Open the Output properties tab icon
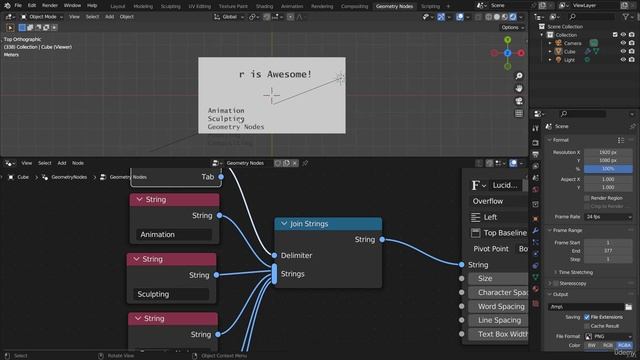Screen dimensions: 640x360 [536, 154]
